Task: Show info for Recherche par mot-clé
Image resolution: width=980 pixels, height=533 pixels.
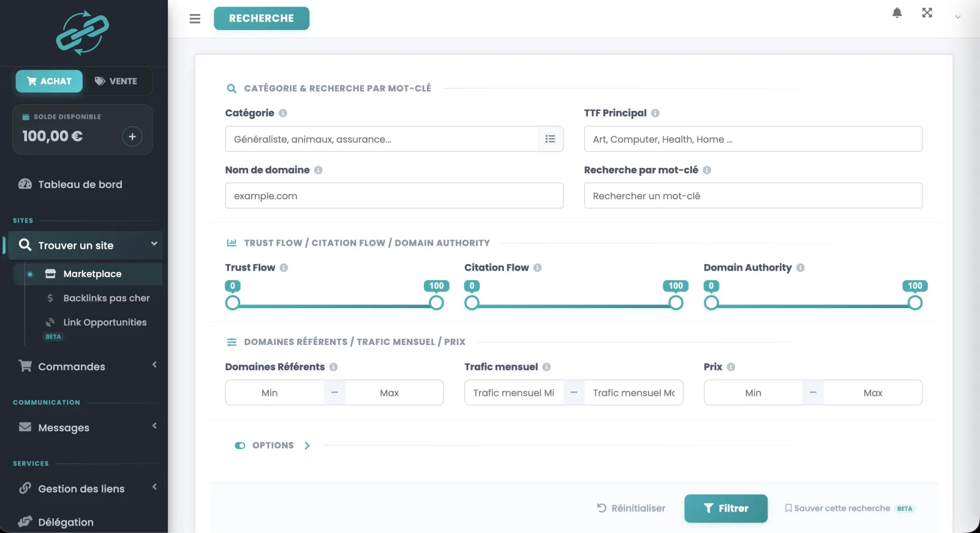Action: (x=707, y=170)
